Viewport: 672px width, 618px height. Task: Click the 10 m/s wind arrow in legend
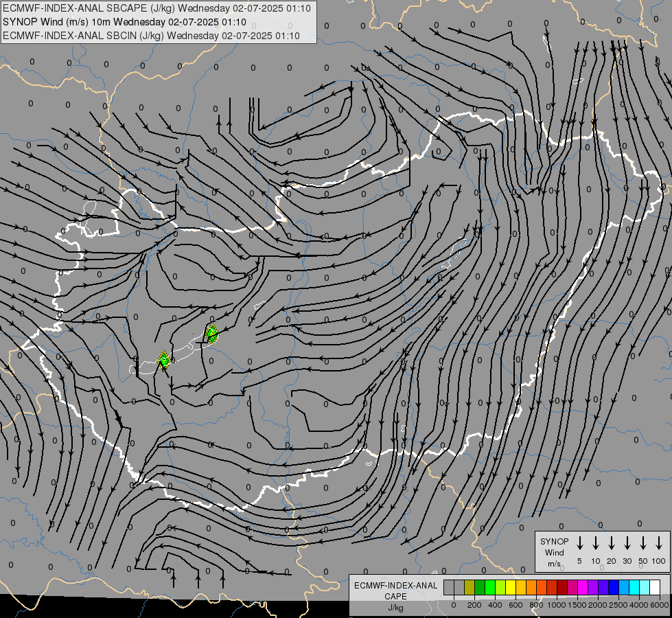tap(596, 542)
